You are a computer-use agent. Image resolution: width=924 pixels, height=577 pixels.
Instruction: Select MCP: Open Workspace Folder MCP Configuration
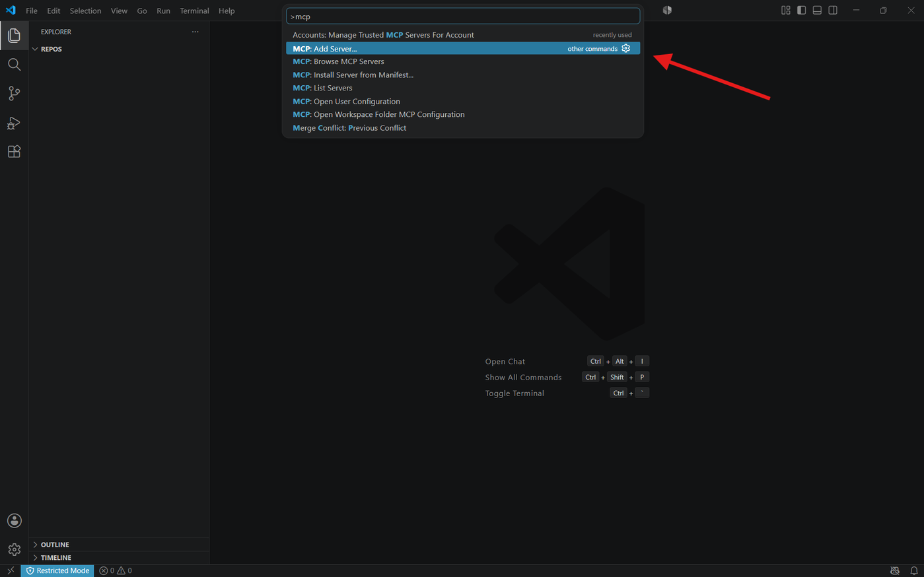pos(463,114)
